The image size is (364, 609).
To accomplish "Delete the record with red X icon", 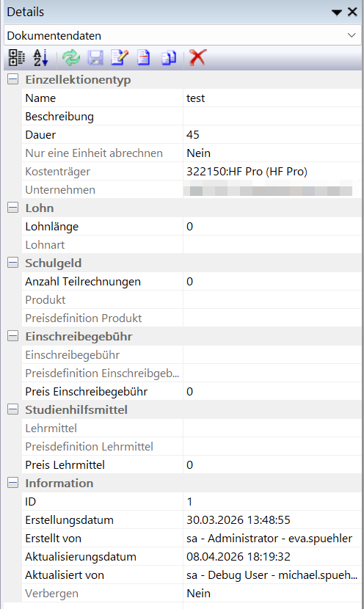I will (x=197, y=57).
